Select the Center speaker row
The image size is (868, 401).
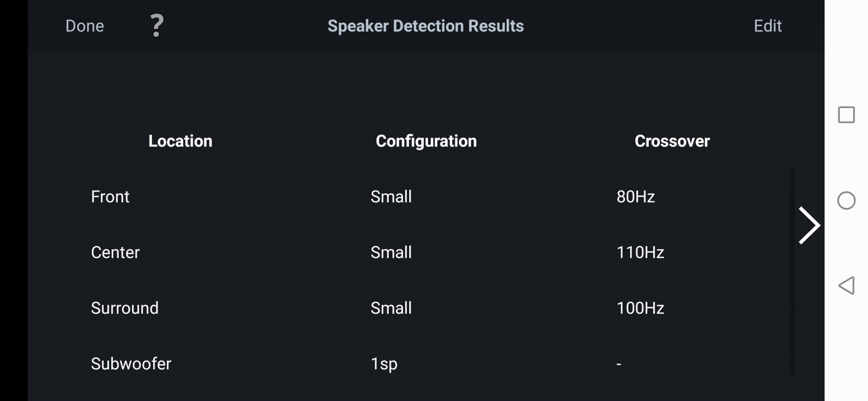tap(115, 252)
